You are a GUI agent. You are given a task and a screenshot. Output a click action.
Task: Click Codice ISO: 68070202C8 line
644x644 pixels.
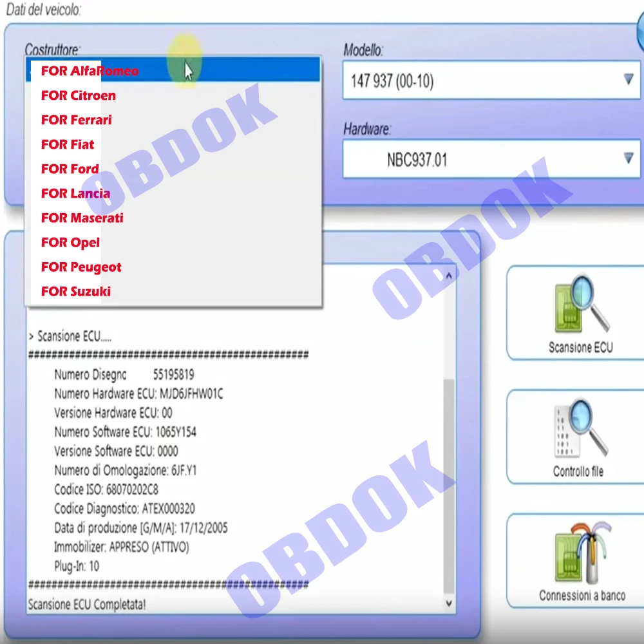click(x=106, y=489)
